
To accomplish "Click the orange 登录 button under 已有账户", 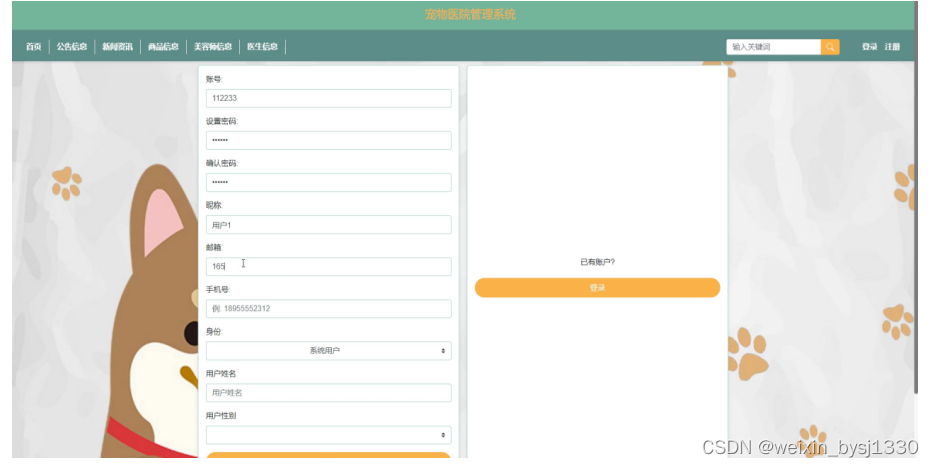I will tap(597, 288).
